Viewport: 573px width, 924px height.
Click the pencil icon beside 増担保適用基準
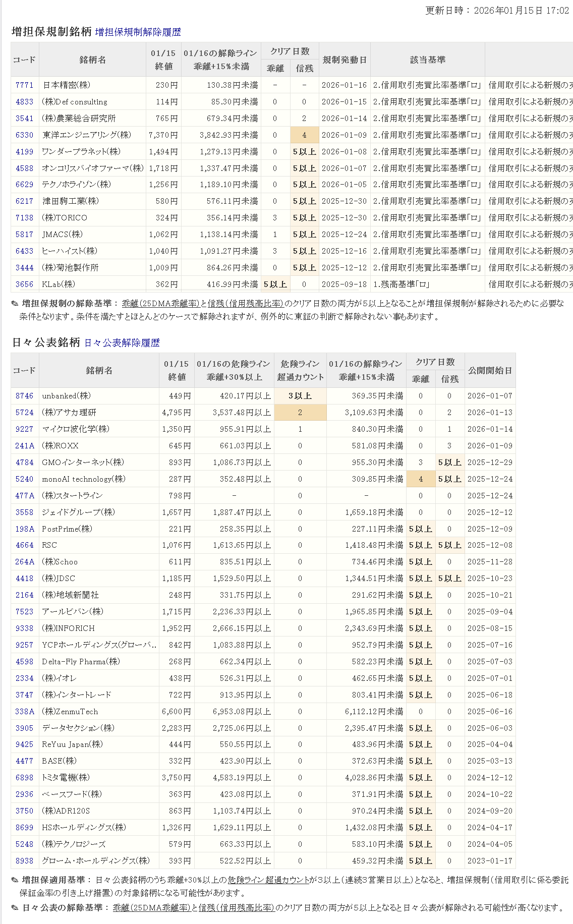coord(15,880)
